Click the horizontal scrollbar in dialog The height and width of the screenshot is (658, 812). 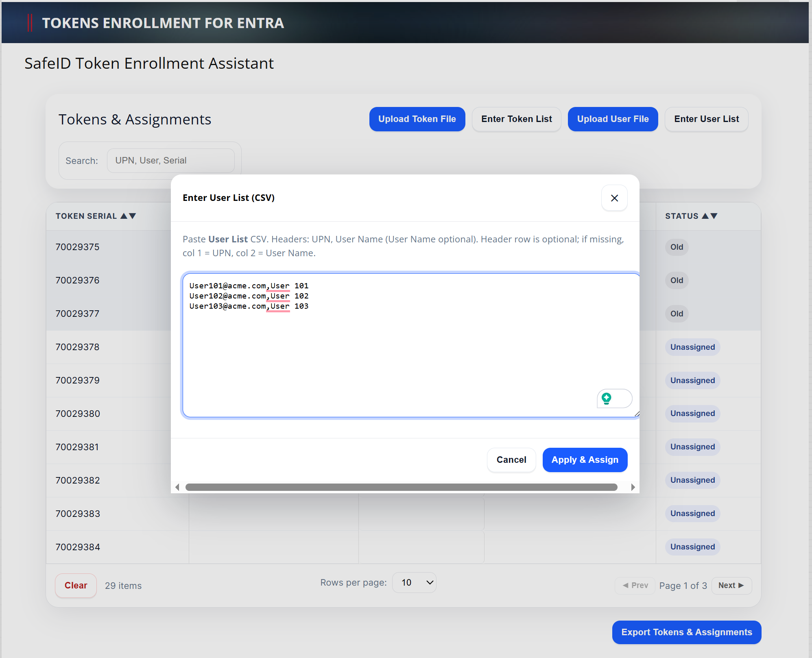(x=401, y=487)
